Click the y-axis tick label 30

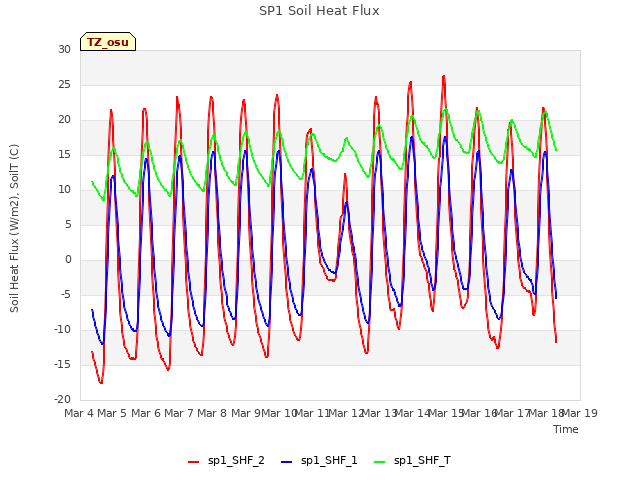tap(64, 49)
